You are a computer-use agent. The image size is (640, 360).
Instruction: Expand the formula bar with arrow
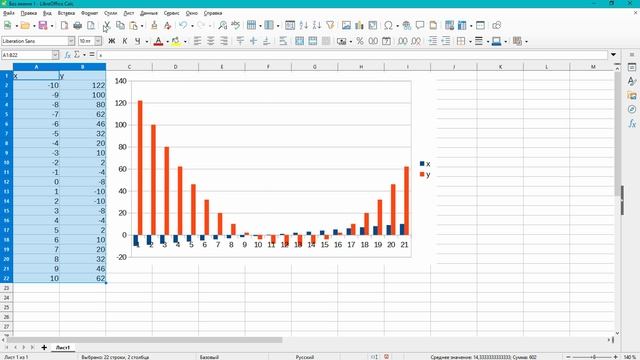tap(613, 55)
